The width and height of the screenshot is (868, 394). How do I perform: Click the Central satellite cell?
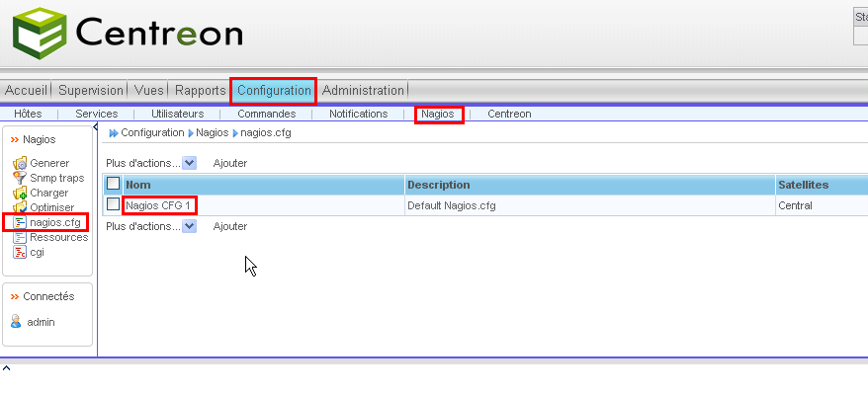point(795,205)
